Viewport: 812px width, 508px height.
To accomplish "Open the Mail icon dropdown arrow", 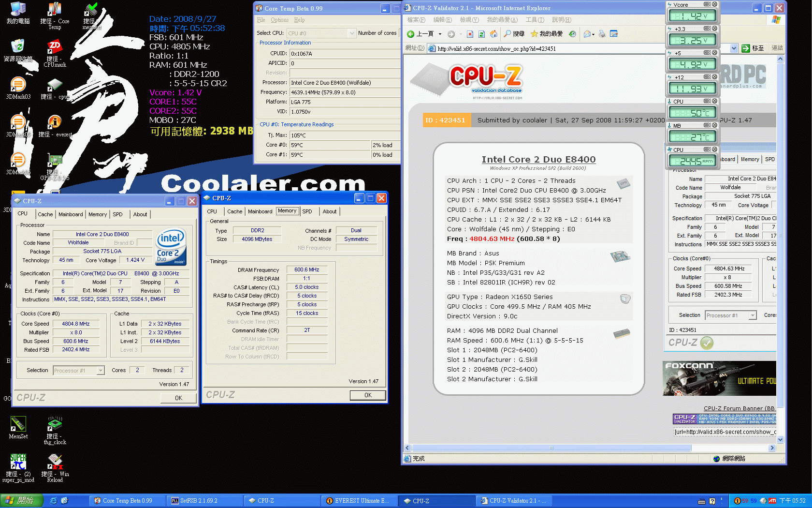I will [593, 34].
